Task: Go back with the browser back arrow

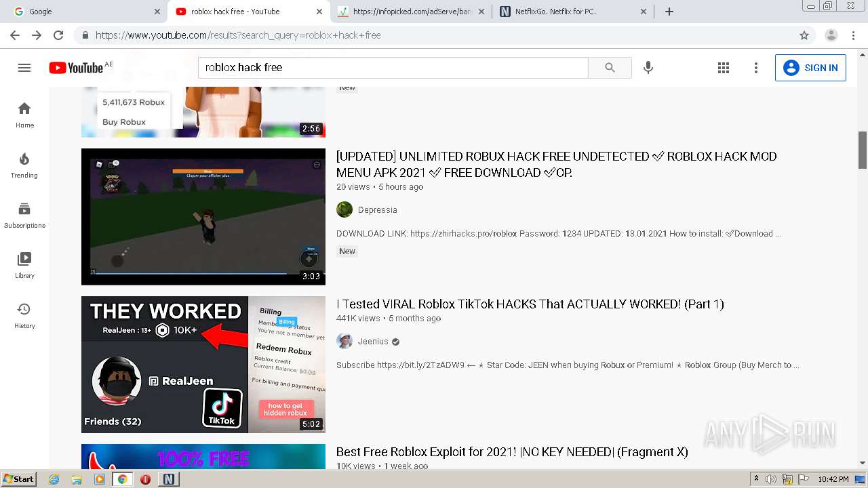Action: pos(15,35)
